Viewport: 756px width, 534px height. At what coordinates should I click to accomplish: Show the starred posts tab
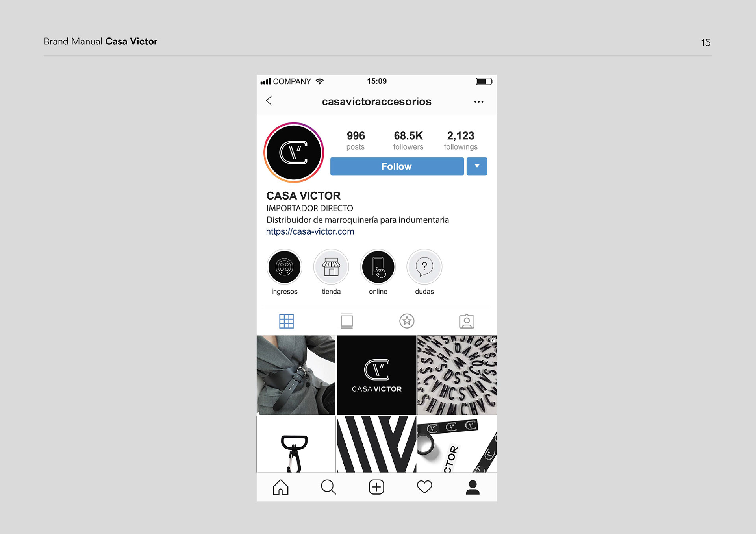407,321
